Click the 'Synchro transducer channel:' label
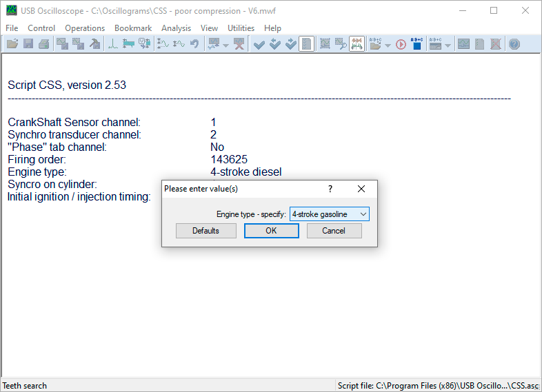Viewport: 542px width, 392px height. 74,135
